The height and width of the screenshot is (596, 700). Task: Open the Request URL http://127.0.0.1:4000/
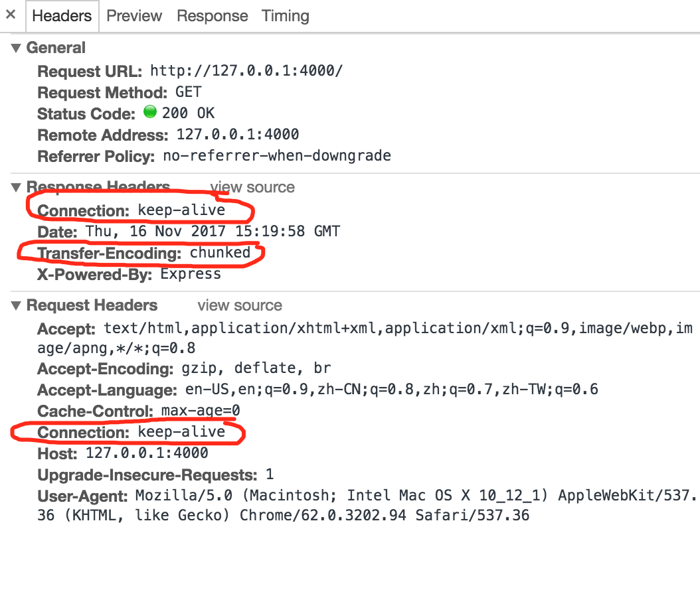coord(245,70)
